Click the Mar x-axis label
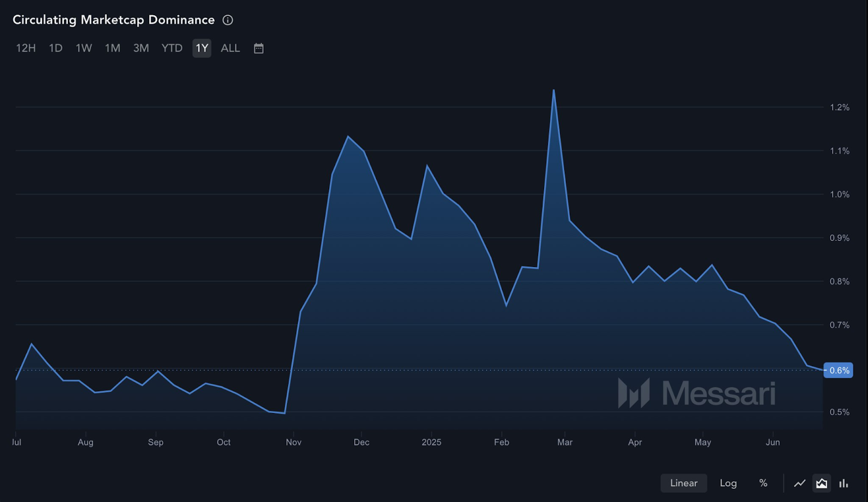The image size is (868, 502). (565, 442)
